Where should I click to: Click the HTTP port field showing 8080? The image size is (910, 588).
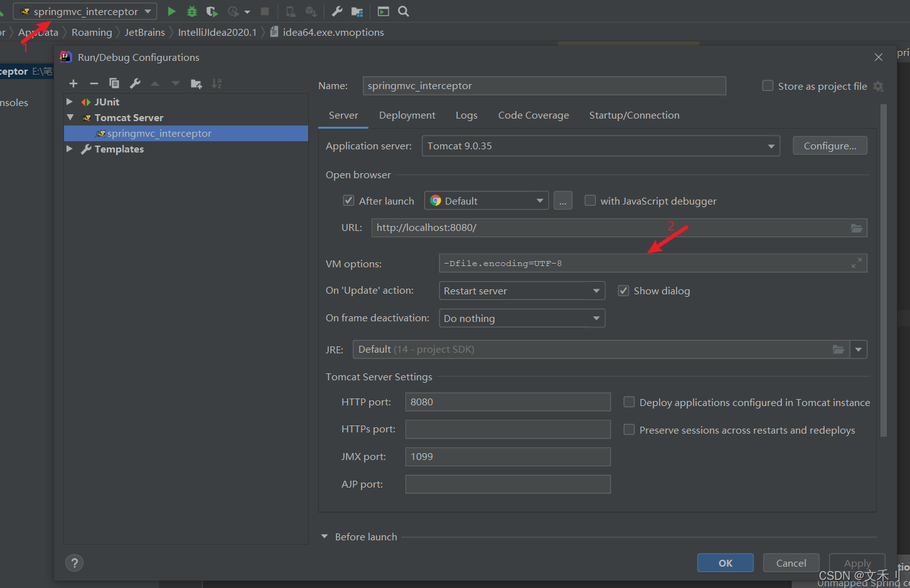[508, 402]
